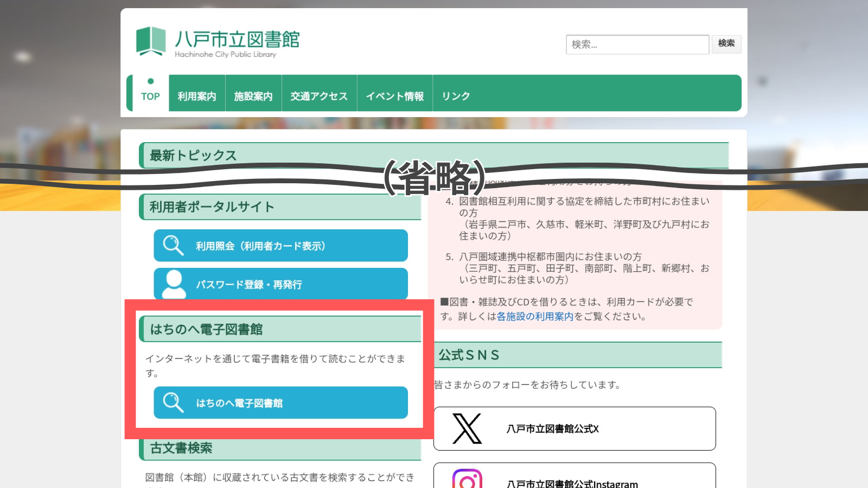Open 八戸市立図書館公式X link
This screenshot has width=868, height=488.
pos(552,429)
